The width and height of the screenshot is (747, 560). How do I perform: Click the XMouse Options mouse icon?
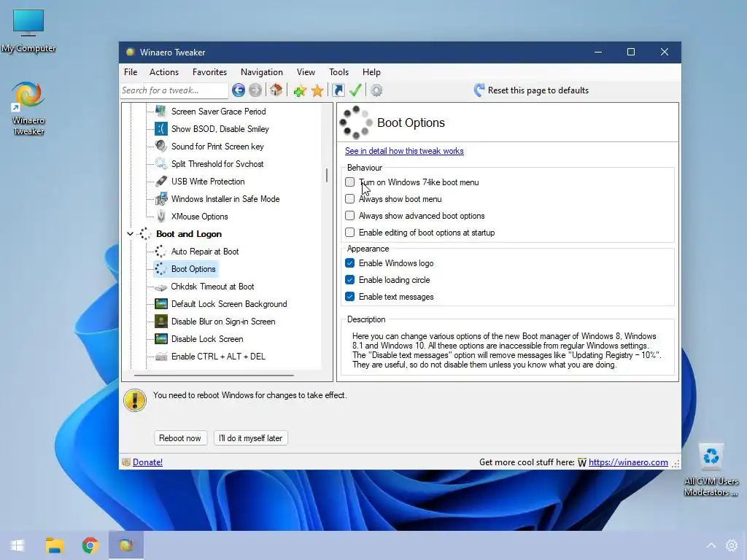[x=161, y=216]
